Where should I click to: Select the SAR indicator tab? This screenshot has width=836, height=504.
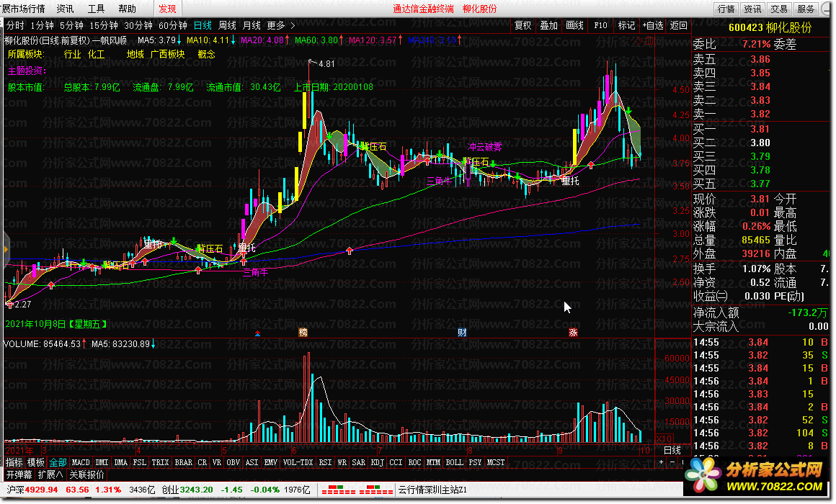coord(358,462)
